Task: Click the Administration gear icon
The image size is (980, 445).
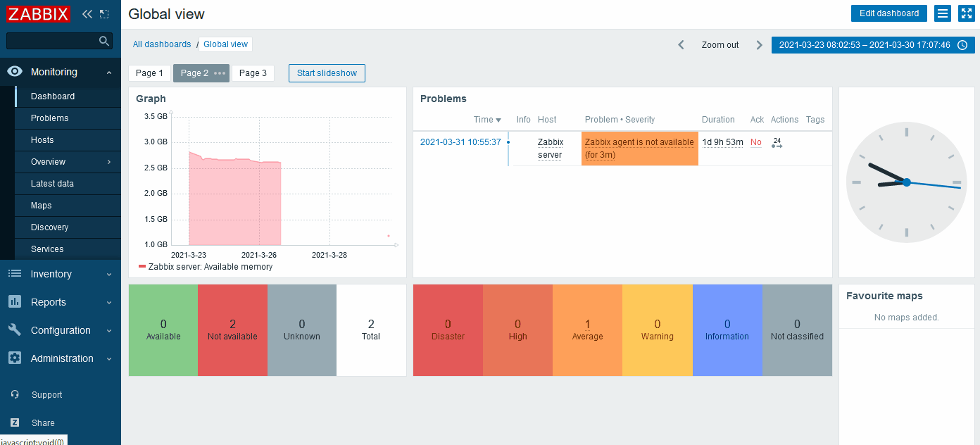Action: 15,358
